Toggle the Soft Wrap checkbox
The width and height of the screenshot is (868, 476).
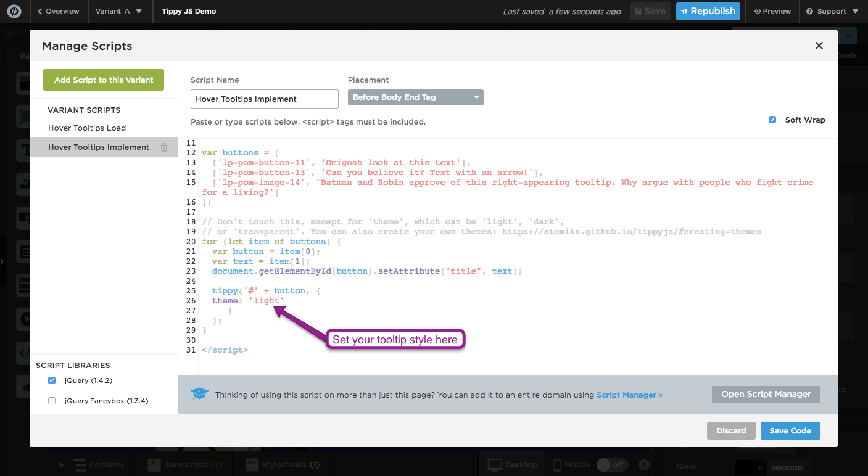[x=772, y=120]
